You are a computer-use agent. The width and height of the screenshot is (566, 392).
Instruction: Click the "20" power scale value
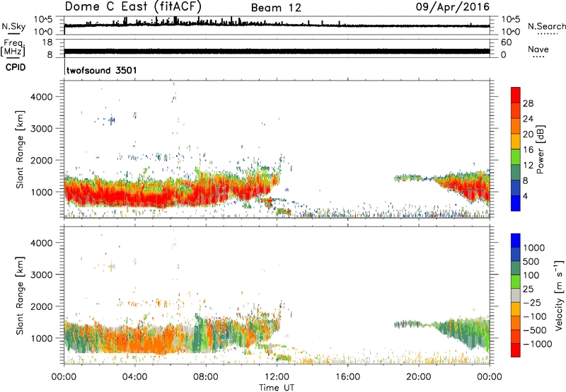[528, 134]
